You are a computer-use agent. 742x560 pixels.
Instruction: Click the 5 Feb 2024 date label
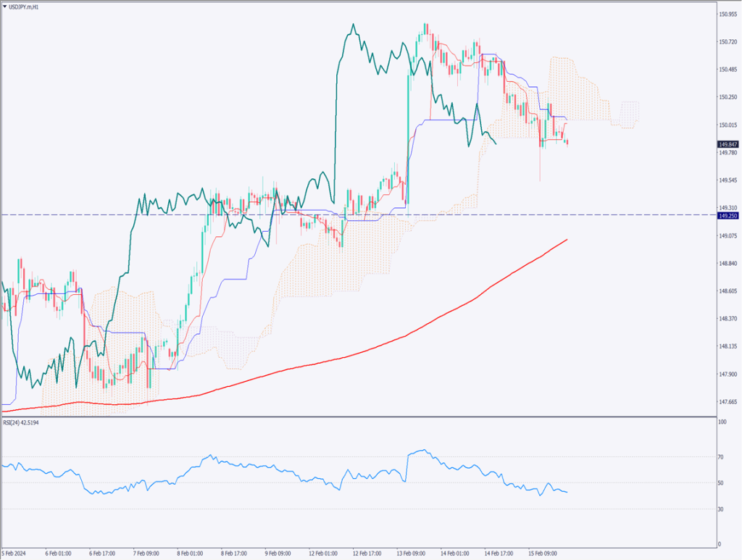[x=16, y=553]
